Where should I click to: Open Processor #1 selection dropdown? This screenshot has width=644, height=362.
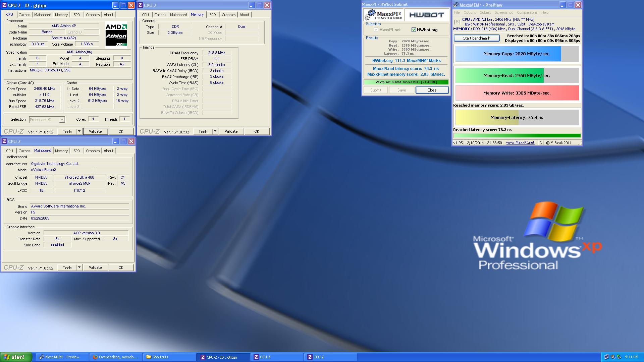click(62, 120)
